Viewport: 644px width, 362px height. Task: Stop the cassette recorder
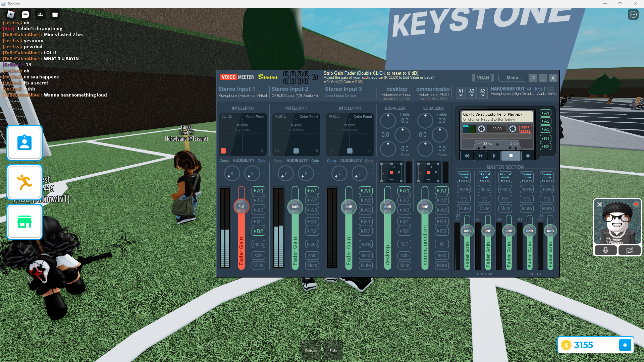click(x=511, y=156)
